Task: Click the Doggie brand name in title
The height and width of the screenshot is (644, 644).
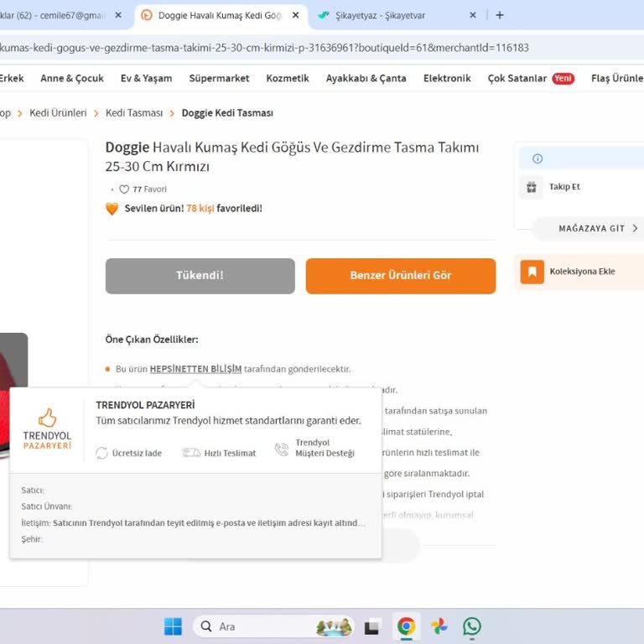Action: click(127, 147)
